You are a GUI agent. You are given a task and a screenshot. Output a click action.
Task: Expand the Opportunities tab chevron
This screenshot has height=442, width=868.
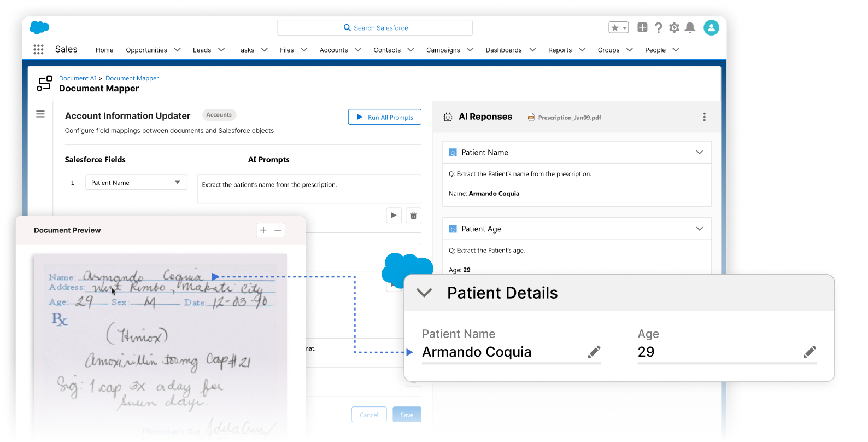coord(178,49)
